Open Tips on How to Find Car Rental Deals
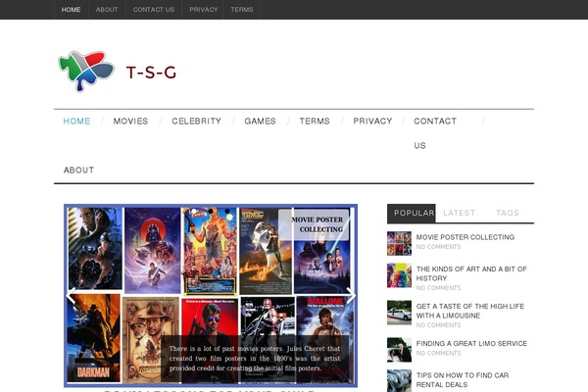The height and width of the screenshot is (392, 588). pos(463,379)
